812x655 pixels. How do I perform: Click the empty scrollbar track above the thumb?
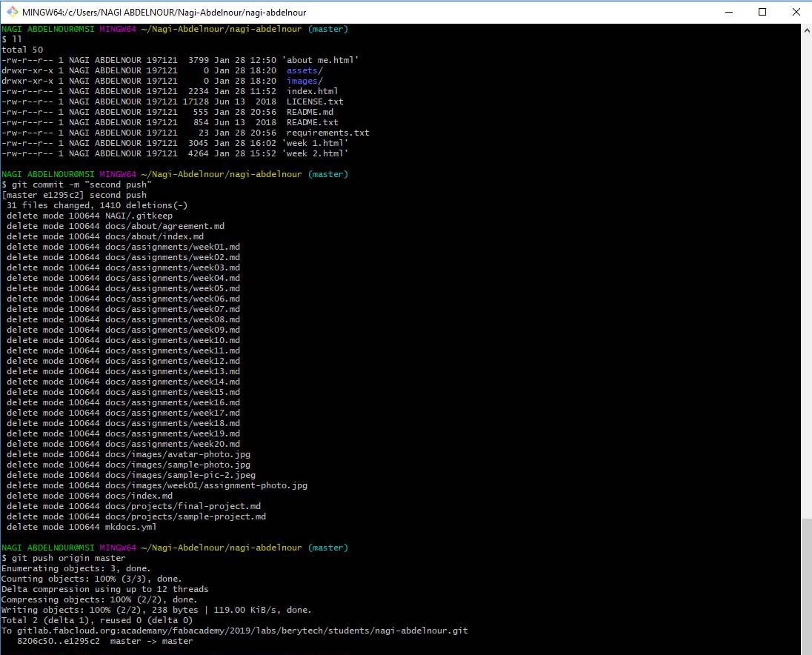(807, 277)
